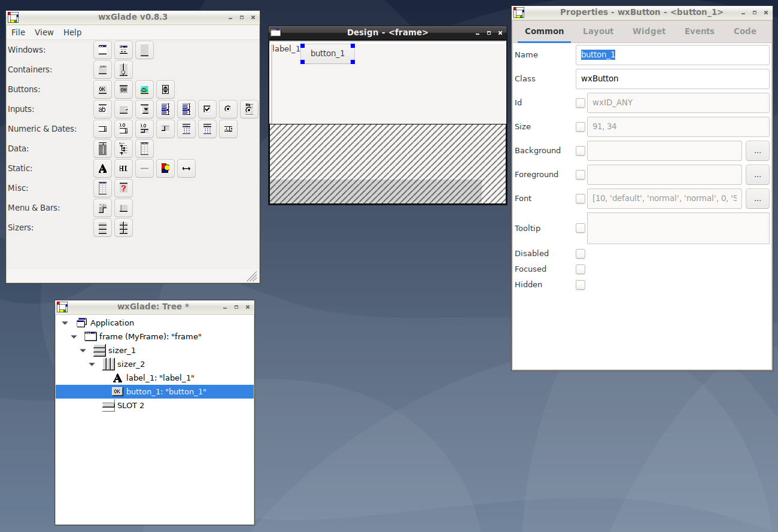The height and width of the screenshot is (532, 778).
Task: Add a Spacer with double-arrow icon
Action: tap(187, 169)
